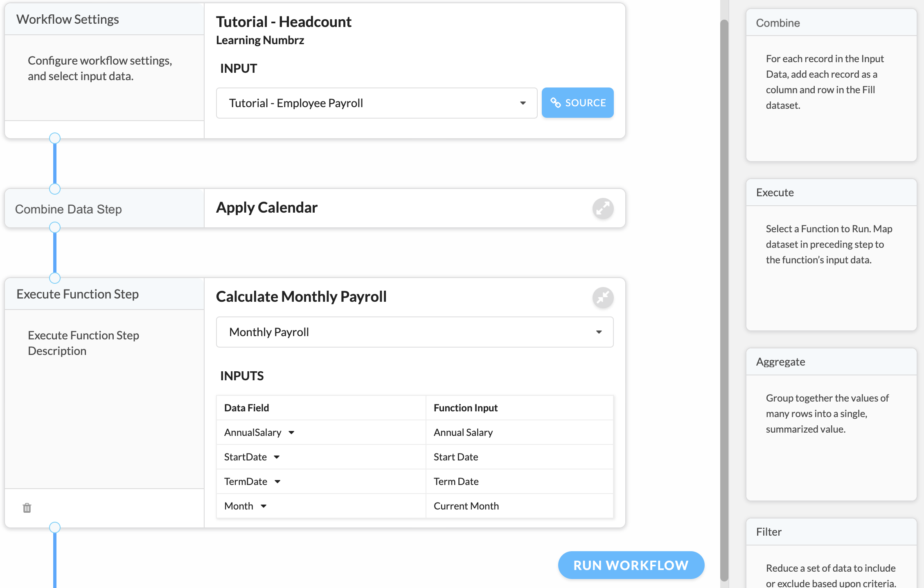Select the Execute step card
The height and width of the screenshot is (588, 924).
831,255
